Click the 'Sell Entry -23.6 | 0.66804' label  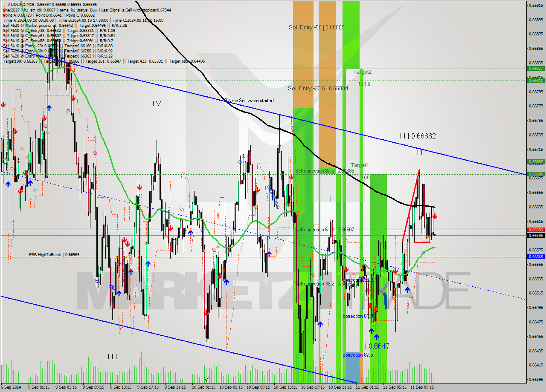click(x=318, y=88)
